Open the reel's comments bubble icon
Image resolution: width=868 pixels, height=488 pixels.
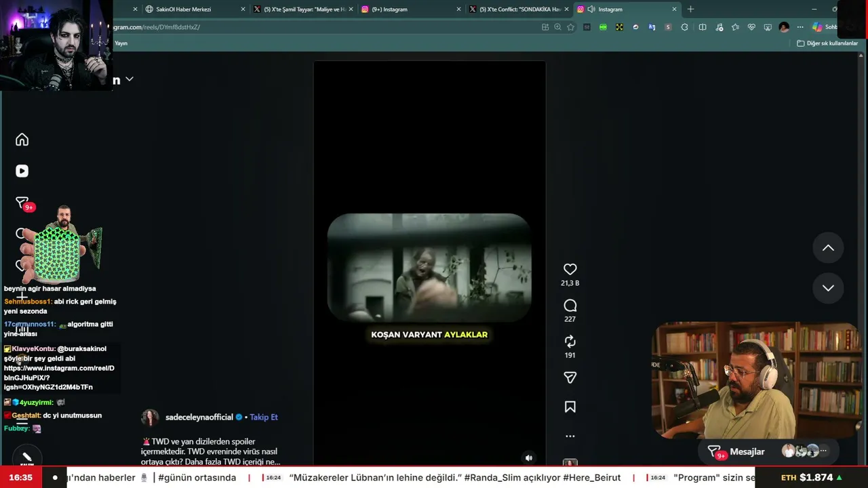click(x=570, y=306)
